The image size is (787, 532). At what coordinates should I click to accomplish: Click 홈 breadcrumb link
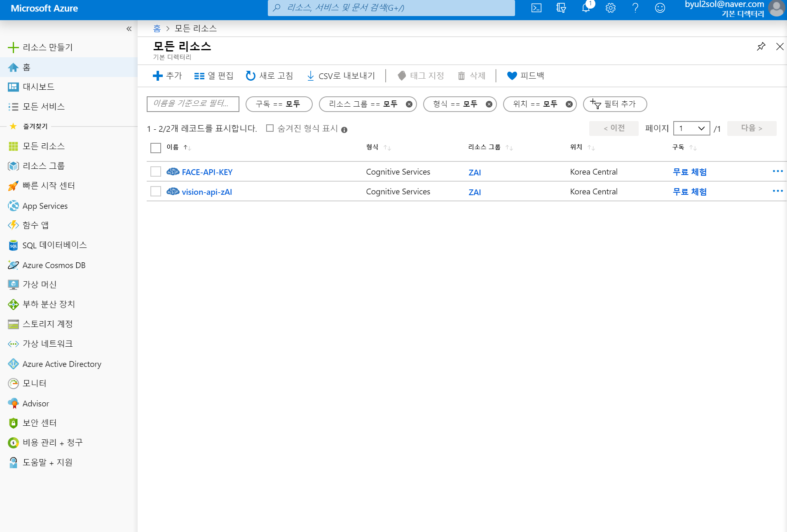tap(157, 28)
